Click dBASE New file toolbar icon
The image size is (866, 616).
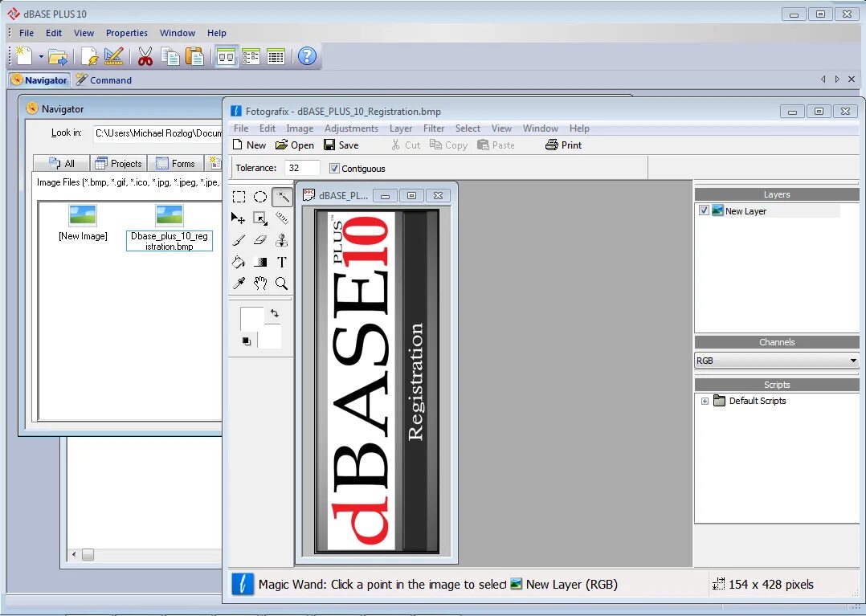pos(24,55)
